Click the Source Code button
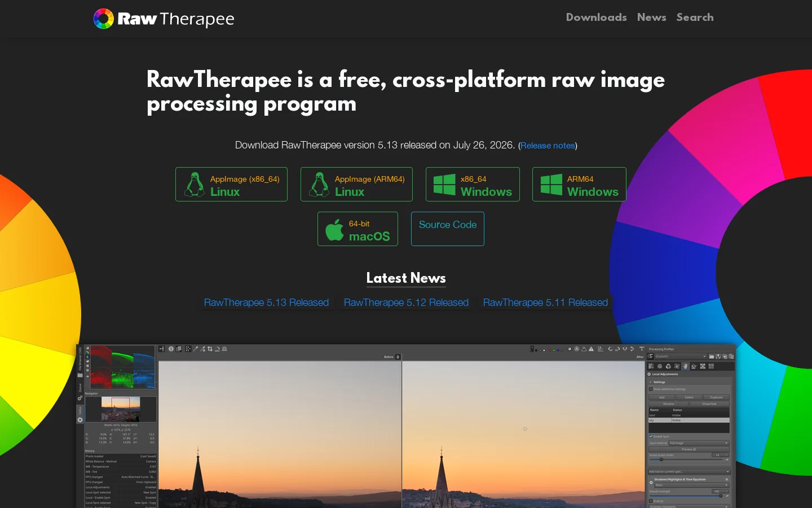812x508 pixels. 448,229
